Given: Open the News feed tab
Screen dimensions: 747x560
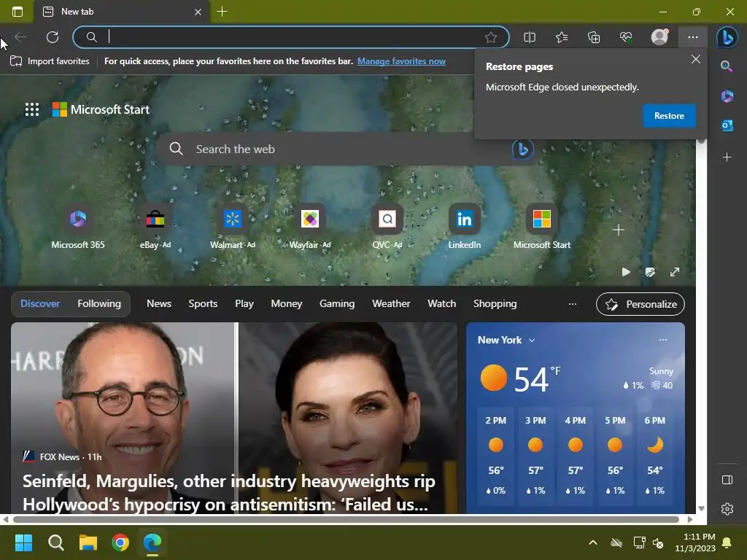Looking at the screenshot, I should click(158, 304).
